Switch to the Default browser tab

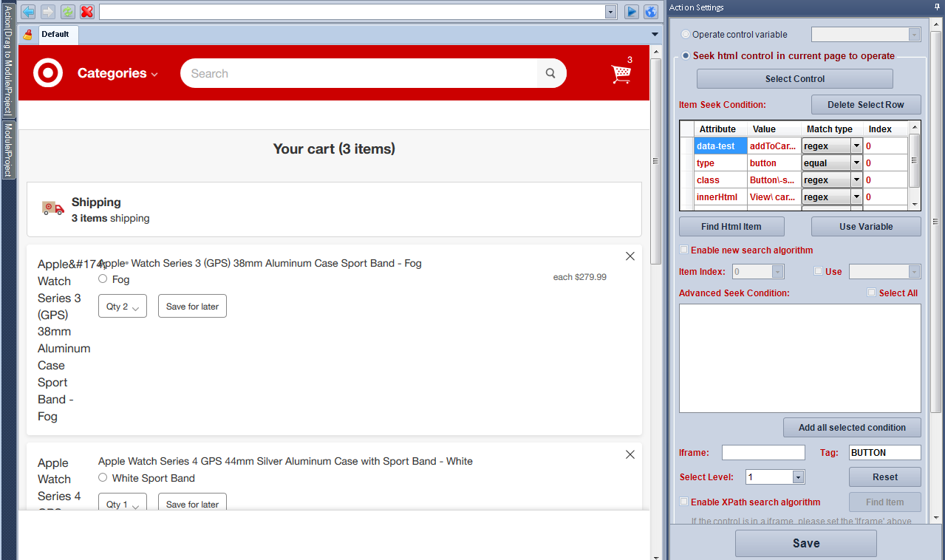pos(55,35)
